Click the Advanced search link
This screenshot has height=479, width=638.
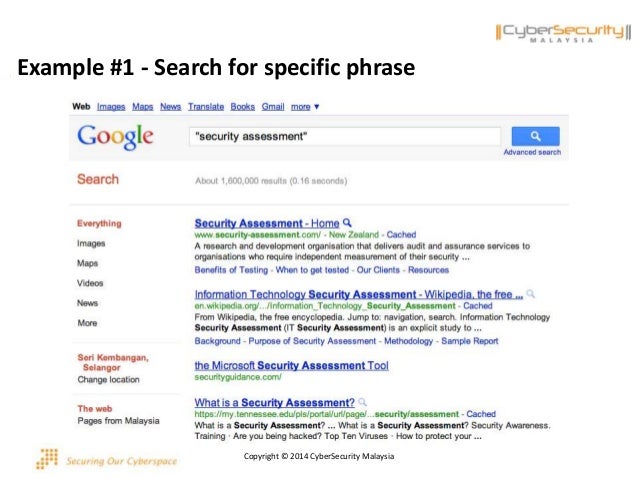532,152
